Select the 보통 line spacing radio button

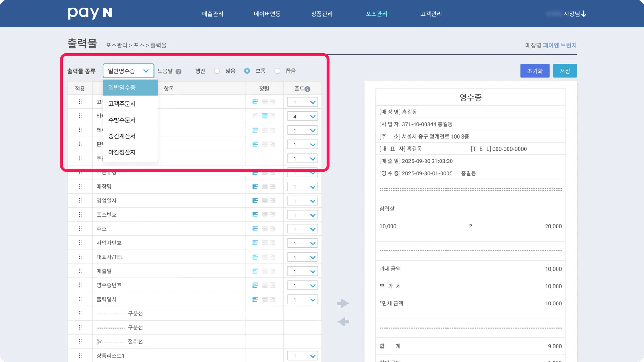pyautogui.click(x=247, y=71)
